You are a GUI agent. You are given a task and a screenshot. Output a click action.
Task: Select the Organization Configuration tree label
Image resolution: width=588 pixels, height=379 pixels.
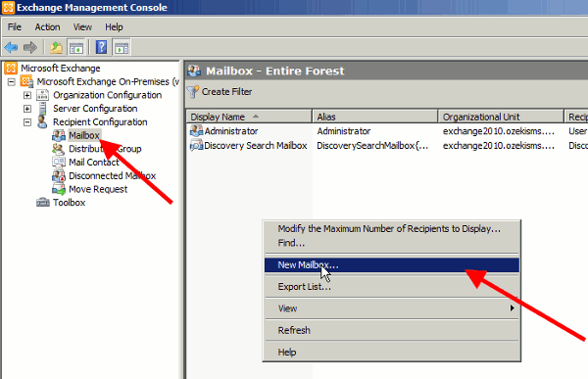tap(107, 95)
